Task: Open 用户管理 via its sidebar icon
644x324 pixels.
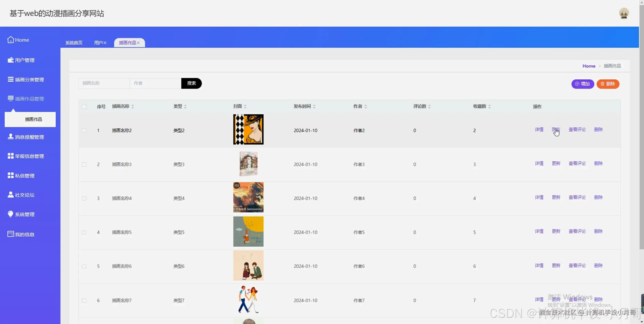Action: 11,60
